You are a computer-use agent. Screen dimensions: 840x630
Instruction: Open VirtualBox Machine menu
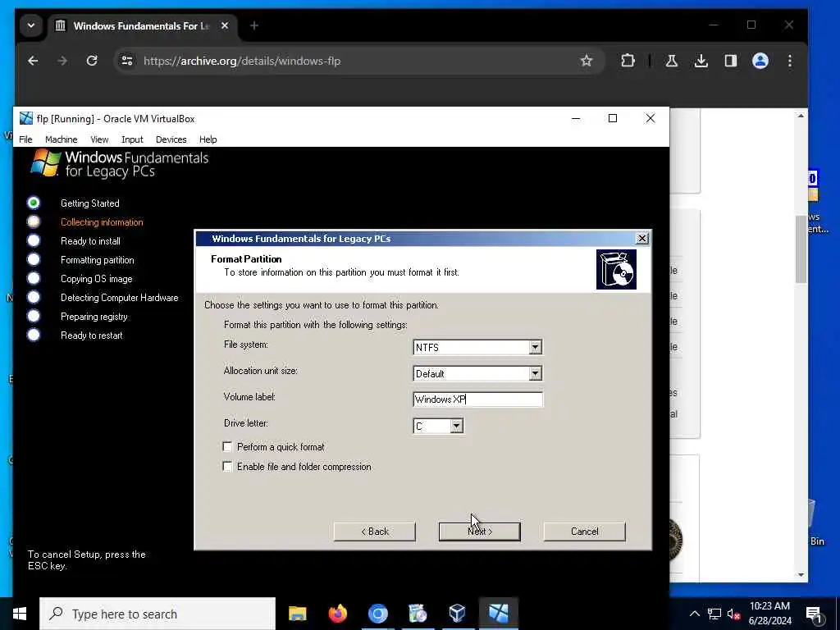click(61, 139)
